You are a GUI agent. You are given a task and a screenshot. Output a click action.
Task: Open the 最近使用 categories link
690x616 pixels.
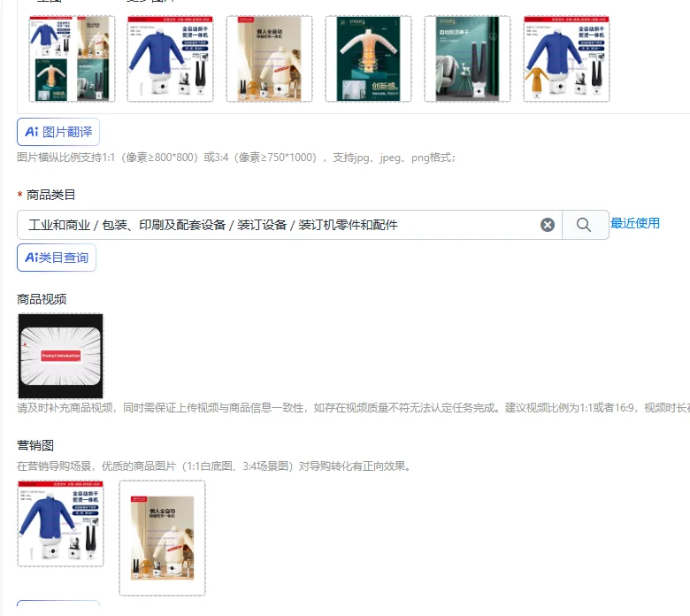[635, 223]
